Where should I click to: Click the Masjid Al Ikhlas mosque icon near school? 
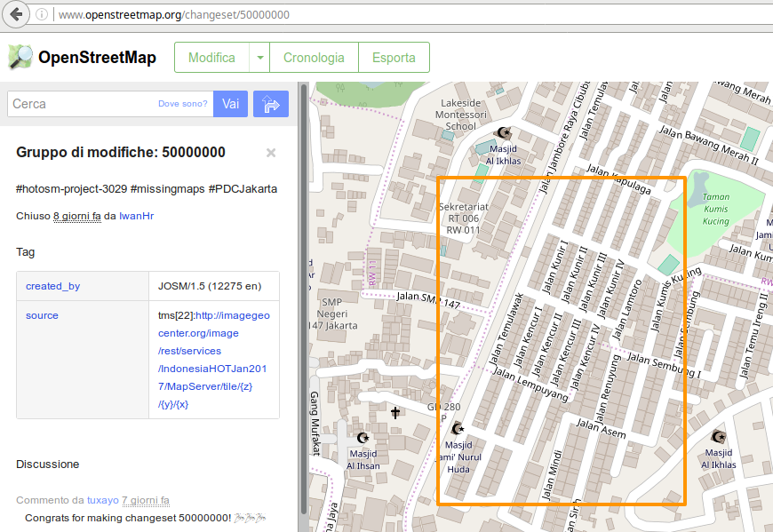point(503,132)
